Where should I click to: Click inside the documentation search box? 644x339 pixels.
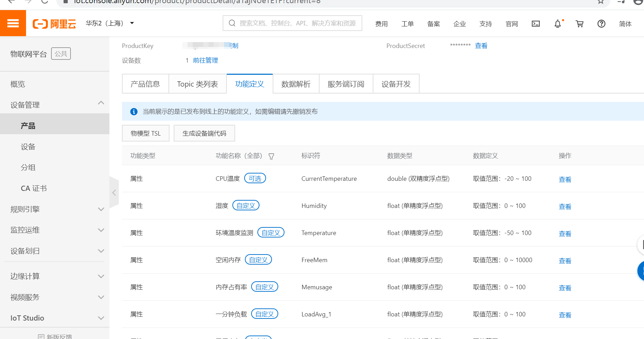[x=295, y=23]
